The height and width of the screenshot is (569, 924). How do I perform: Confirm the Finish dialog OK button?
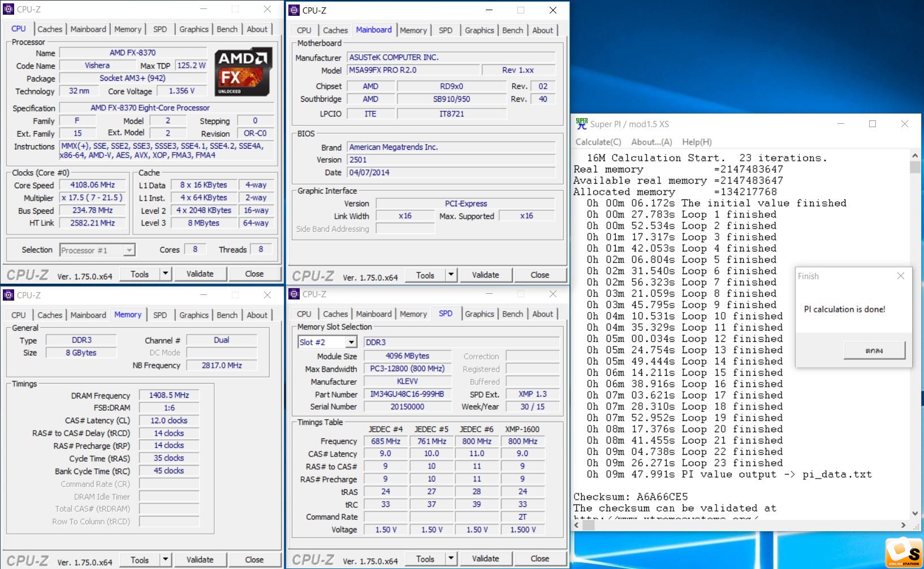coord(874,350)
